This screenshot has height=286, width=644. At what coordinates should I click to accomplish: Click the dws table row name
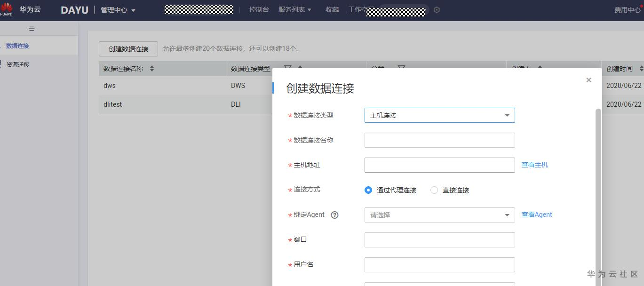pos(109,86)
